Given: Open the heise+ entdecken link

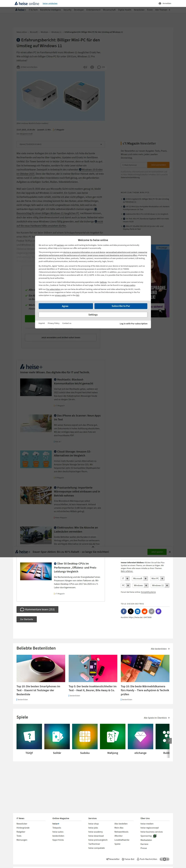Looking at the screenshot, I should pyautogui.click(x=50, y=3).
